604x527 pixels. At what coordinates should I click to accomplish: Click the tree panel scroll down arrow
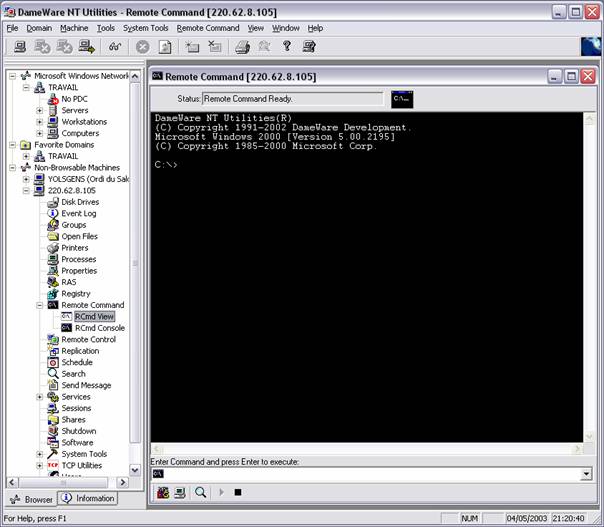coord(135,470)
